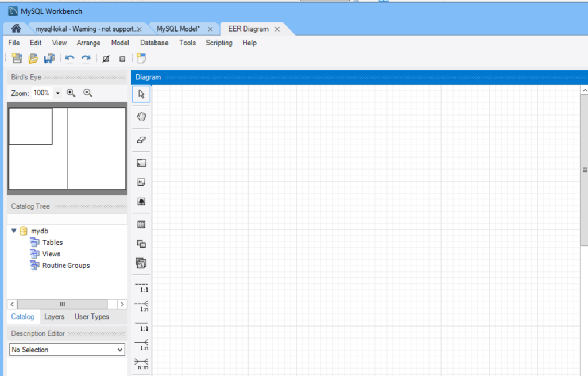This screenshot has width=588, height=376.
Task: Click the save model icon
Action: (x=49, y=59)
